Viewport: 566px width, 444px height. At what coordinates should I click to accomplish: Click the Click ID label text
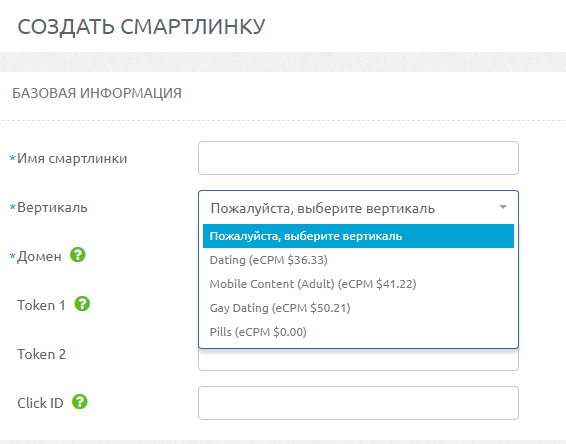(40, 403)
